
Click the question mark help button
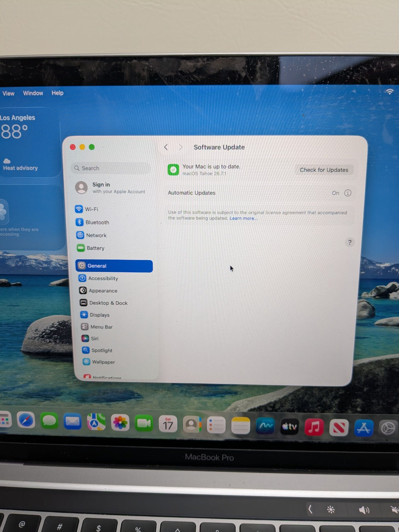[350, 242]
